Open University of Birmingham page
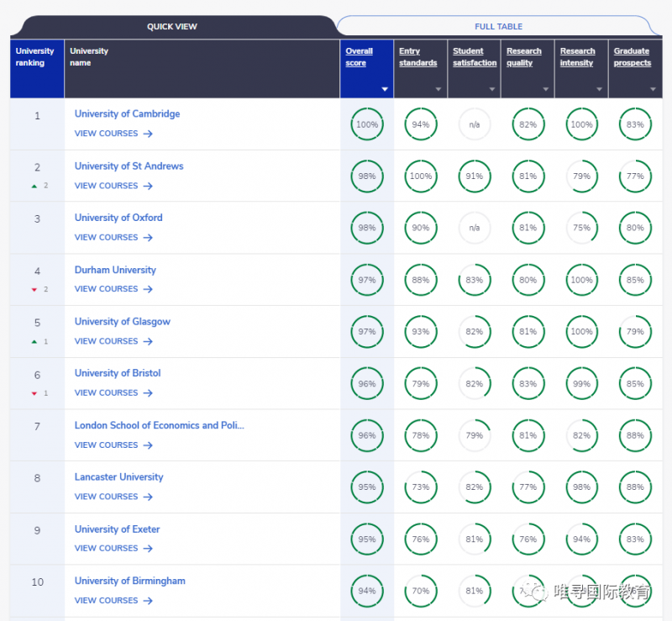 click(x=130, y=581)
